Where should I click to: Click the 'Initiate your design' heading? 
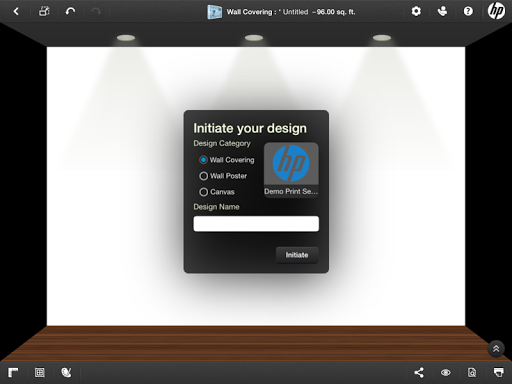tap(250, 128)
